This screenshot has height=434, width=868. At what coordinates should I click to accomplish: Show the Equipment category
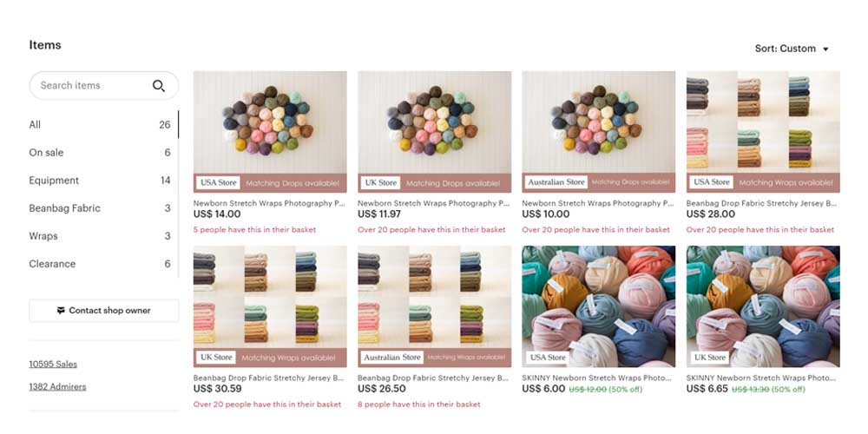point(100,181)
